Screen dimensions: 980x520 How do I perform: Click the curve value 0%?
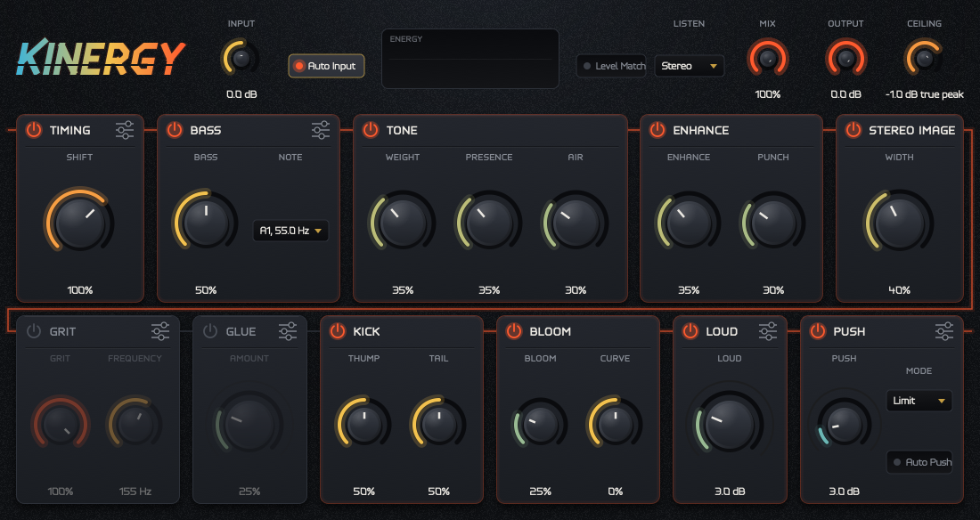(615, 492)
